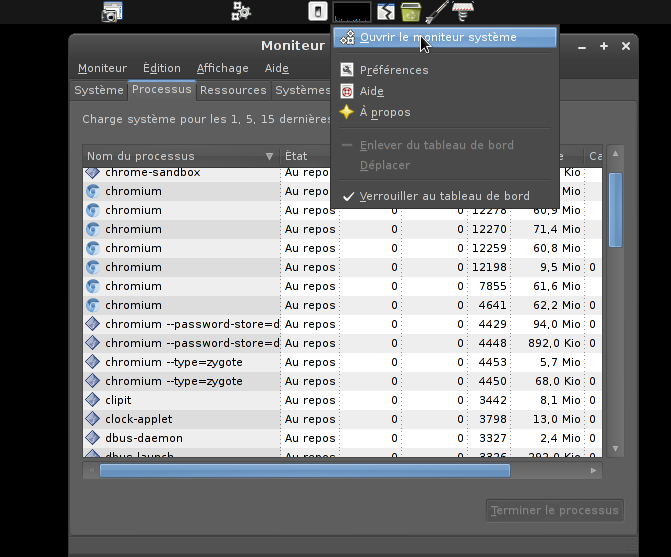This screenshot has height=557, width=671.
Task: Open the screenshot tool in top panel
Action: (112, 12)
